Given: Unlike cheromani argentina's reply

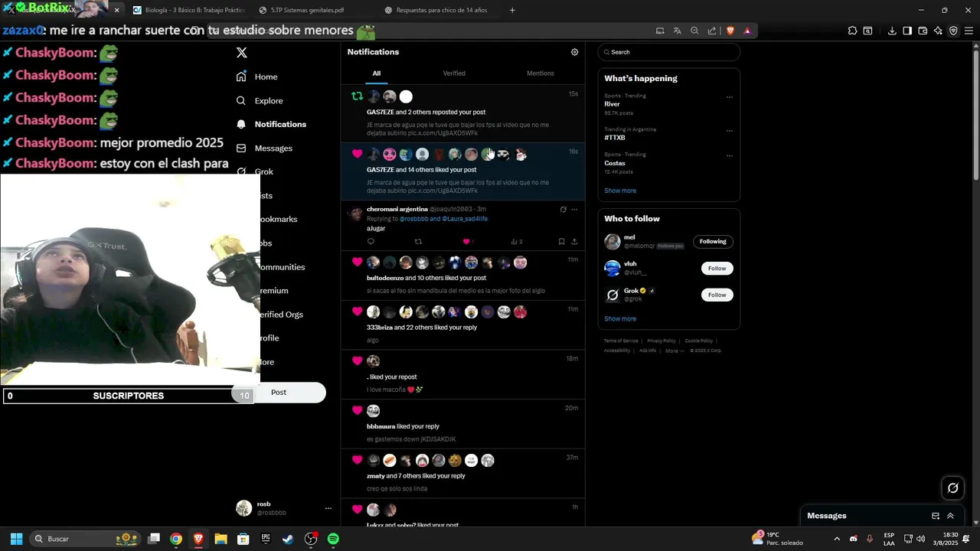Looking at the screenshot, I should pos(465,242).
